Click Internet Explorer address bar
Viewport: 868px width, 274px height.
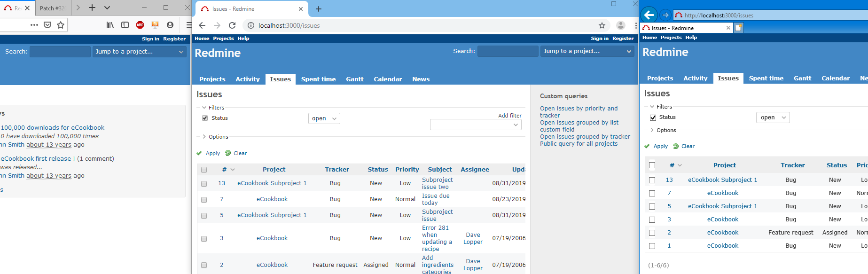(x=771, y=15)
